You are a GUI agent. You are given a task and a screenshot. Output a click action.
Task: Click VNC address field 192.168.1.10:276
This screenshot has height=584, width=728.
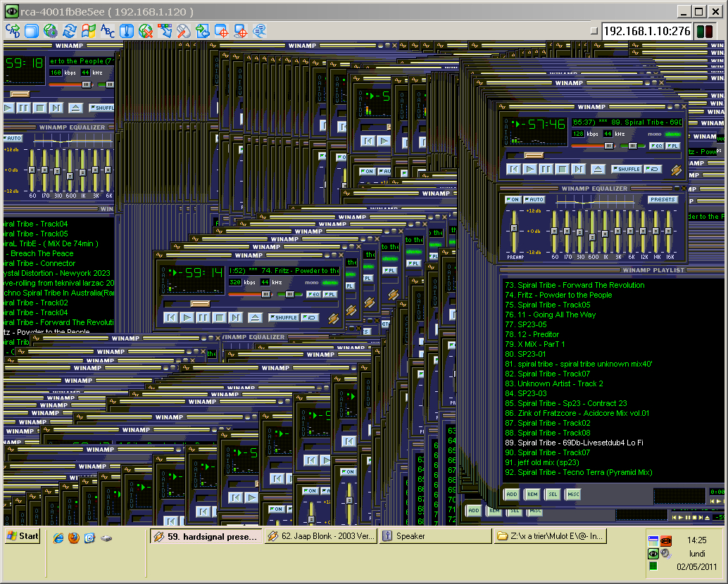click(647, 31)
